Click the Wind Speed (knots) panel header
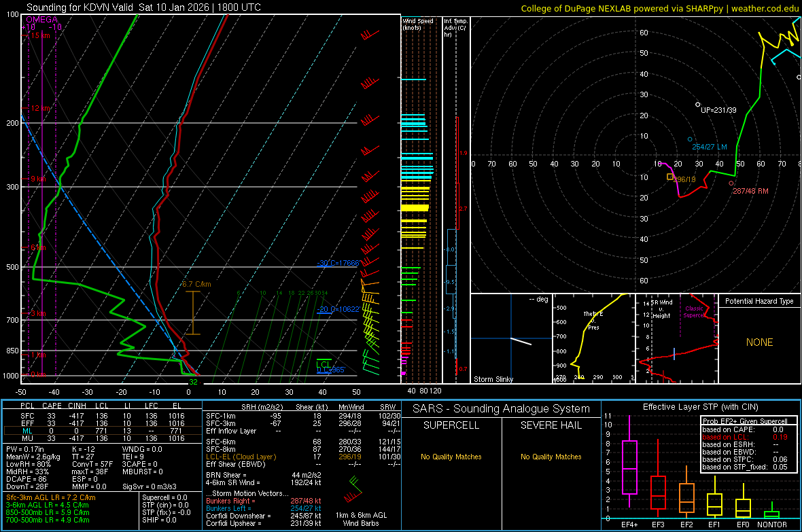This screenshot has height=532, width=802. coord(418,24)
